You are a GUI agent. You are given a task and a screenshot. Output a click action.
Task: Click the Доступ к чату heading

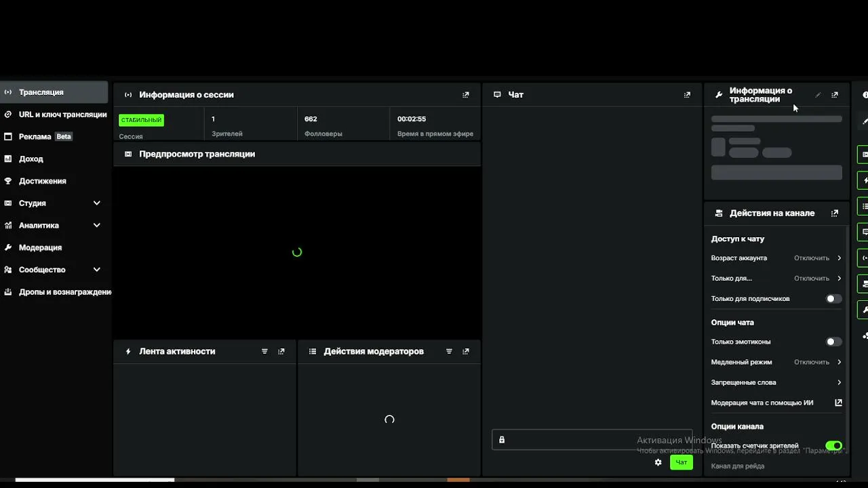tap(738, 239)
